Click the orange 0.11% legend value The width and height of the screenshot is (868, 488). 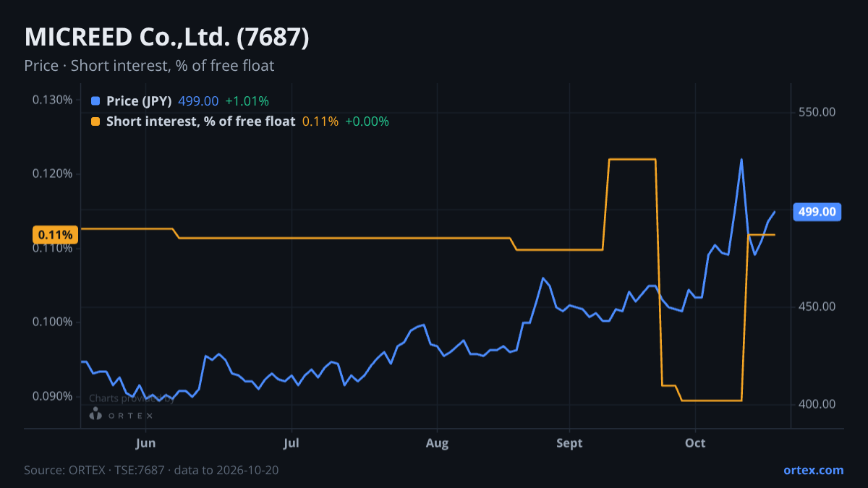point(320,121)
